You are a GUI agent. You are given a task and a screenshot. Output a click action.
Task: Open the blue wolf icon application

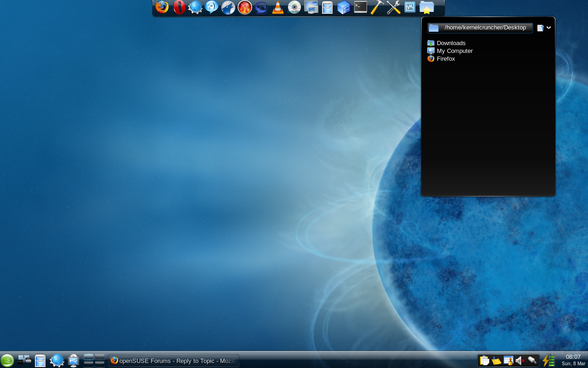[x=228, y=7]
